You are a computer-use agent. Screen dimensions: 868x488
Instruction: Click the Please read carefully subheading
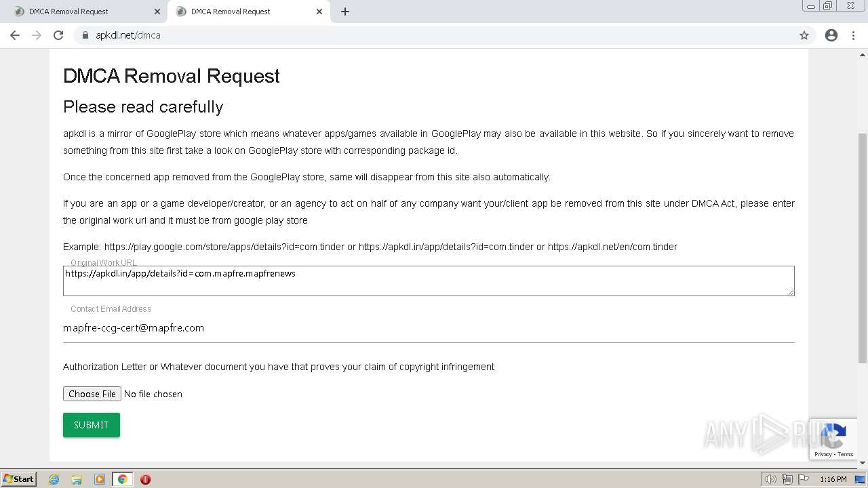(x=143, y=107)
